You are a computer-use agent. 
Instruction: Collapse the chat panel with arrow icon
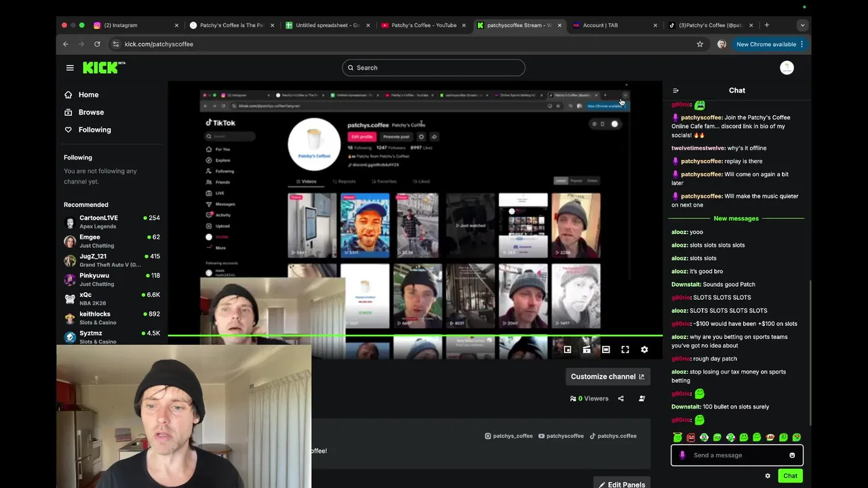point(675,90)
